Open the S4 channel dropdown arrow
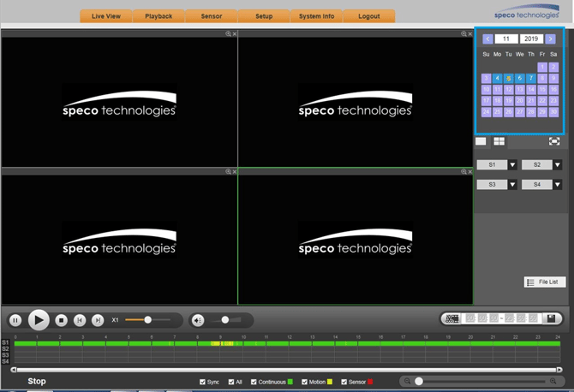 click(557, 185)
